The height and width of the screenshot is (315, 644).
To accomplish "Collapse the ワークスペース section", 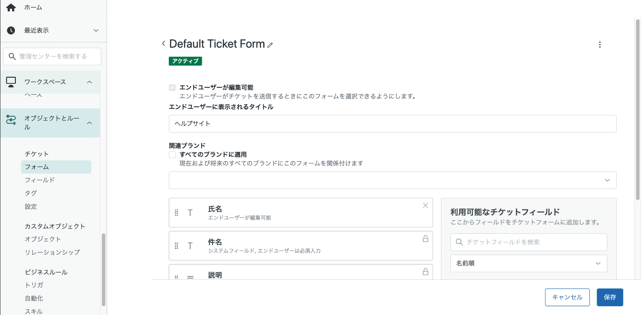I will click(x=89, y=82).
